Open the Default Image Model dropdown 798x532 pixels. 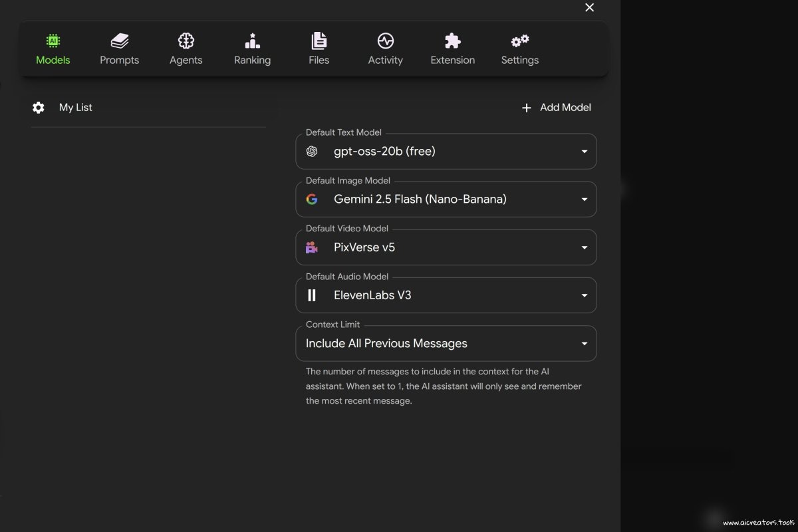pyautogui.click(x=584, y=199)
